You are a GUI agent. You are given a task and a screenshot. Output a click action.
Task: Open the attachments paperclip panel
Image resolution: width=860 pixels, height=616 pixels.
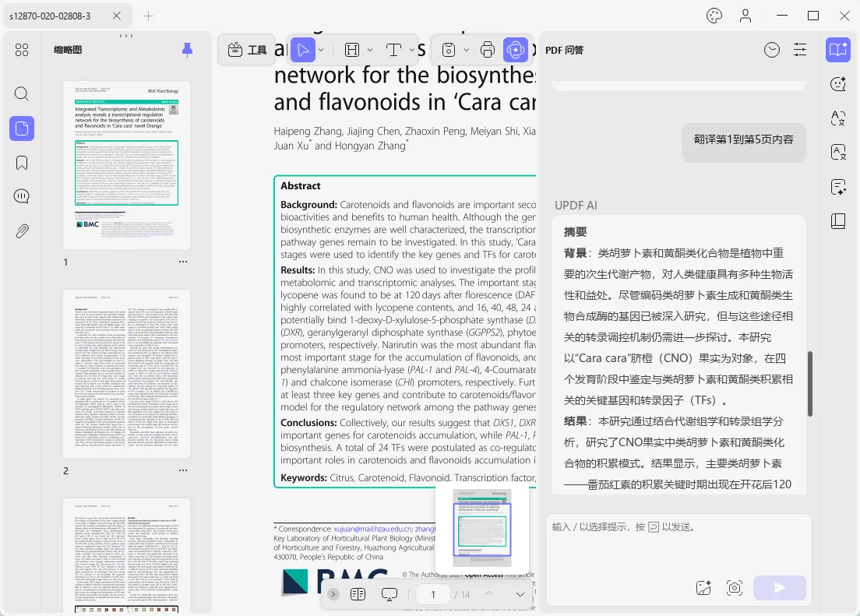pyautogui.click(x=21, y=231)
